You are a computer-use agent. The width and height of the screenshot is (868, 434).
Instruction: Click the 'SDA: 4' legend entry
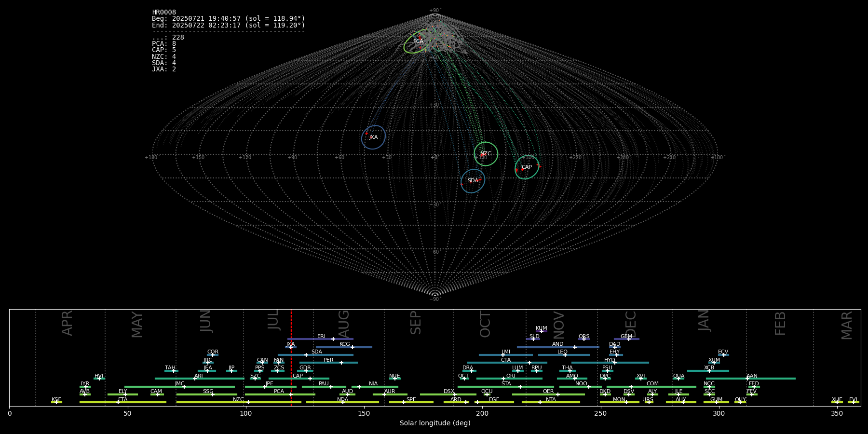coord(164,63)
